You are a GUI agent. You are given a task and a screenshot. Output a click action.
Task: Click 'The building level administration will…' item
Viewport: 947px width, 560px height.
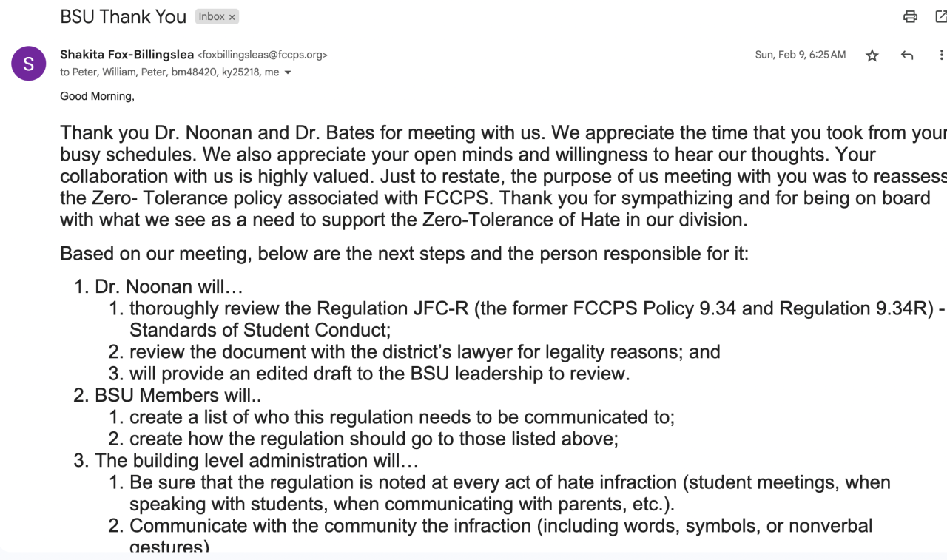[256, 460]
